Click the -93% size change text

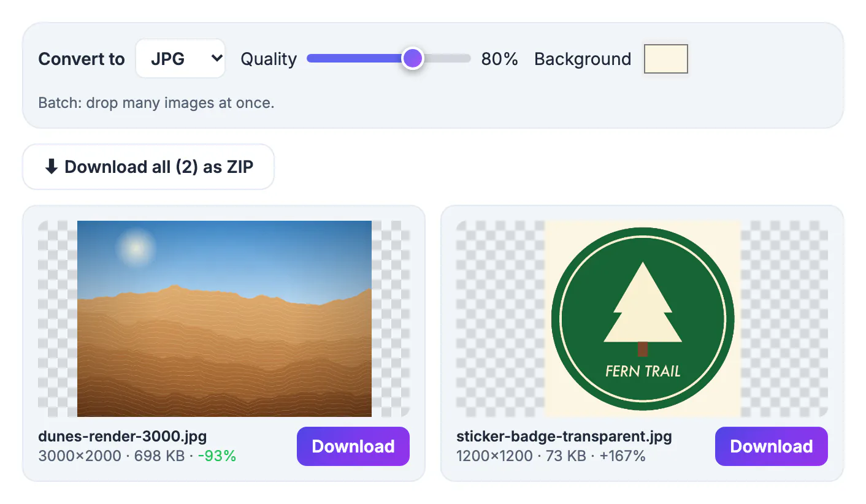pos(217,456)
